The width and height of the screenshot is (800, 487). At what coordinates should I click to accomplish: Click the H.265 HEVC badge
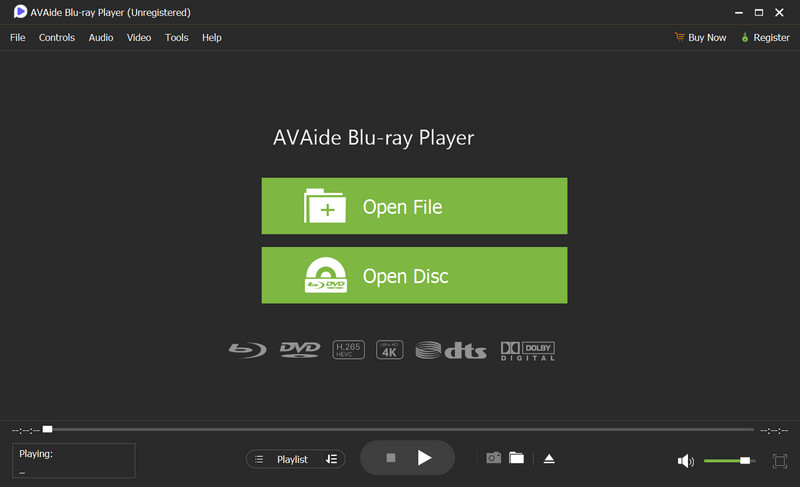click(x=348, y=350)
